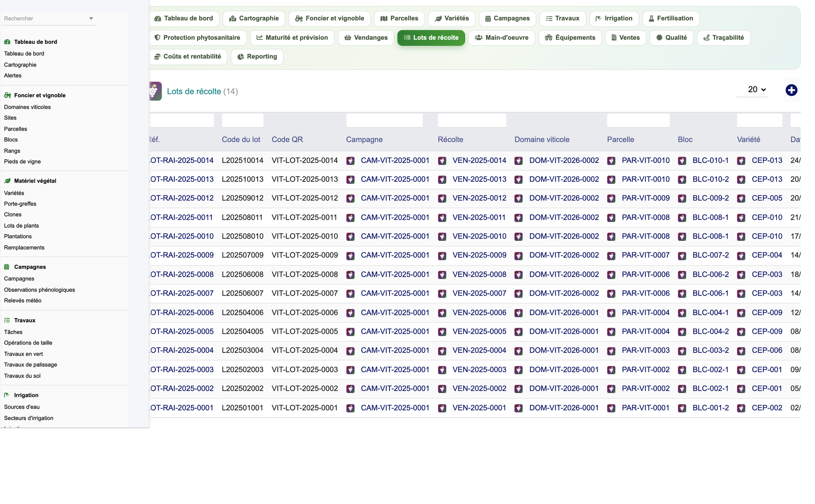815x504 pixels.
Task: Select the Fertilisation tab
Action: (x=671, y=18)
